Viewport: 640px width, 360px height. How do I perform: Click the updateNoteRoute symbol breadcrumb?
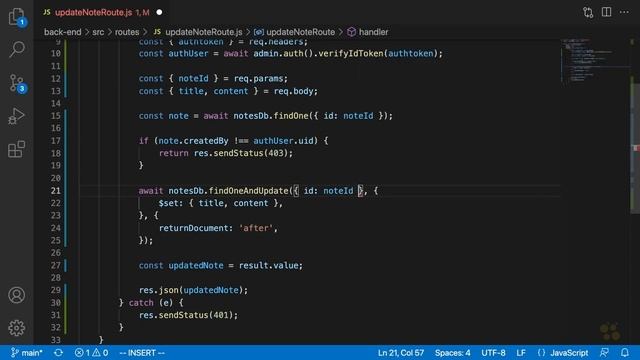pos(294,32)
